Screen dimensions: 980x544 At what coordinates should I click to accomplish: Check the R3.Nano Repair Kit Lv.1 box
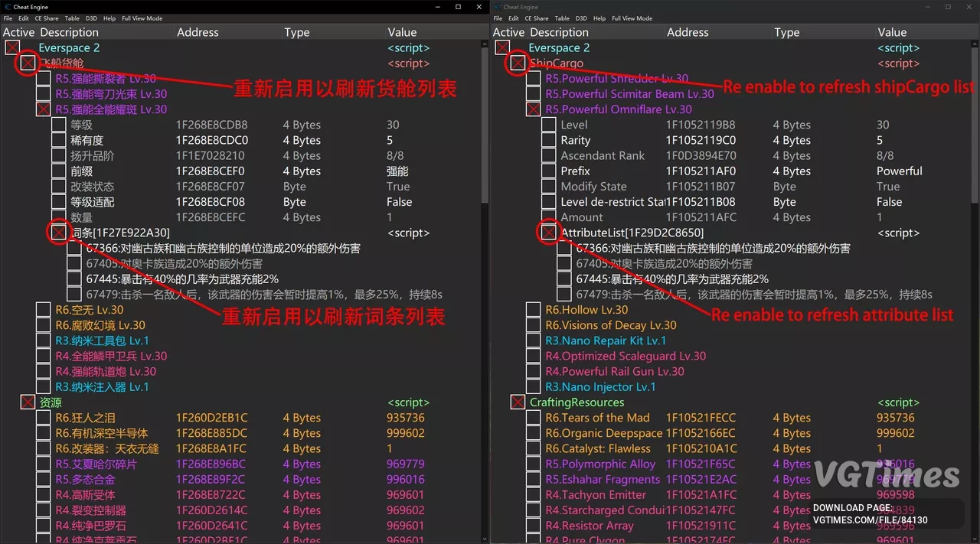[533, 340]
